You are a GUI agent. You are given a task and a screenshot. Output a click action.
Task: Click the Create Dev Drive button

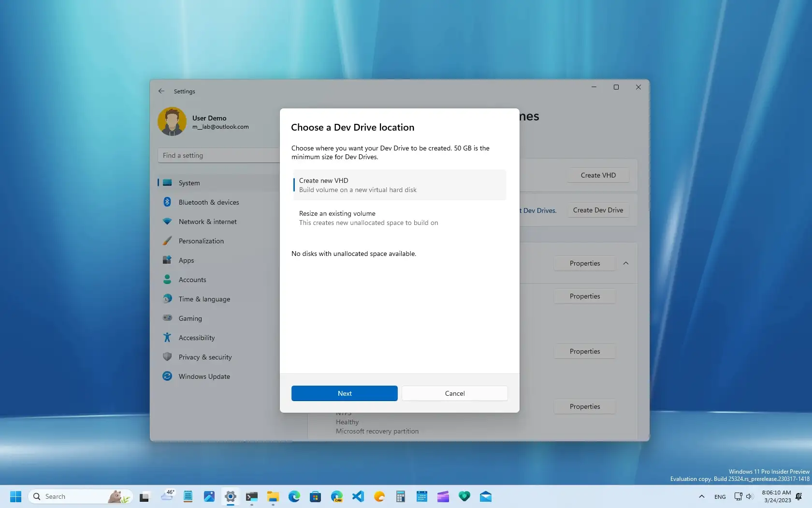point(597,210)
